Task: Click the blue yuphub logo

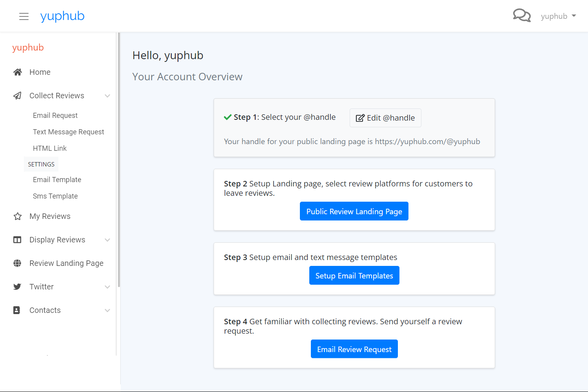Action: [x=62, y=16]
